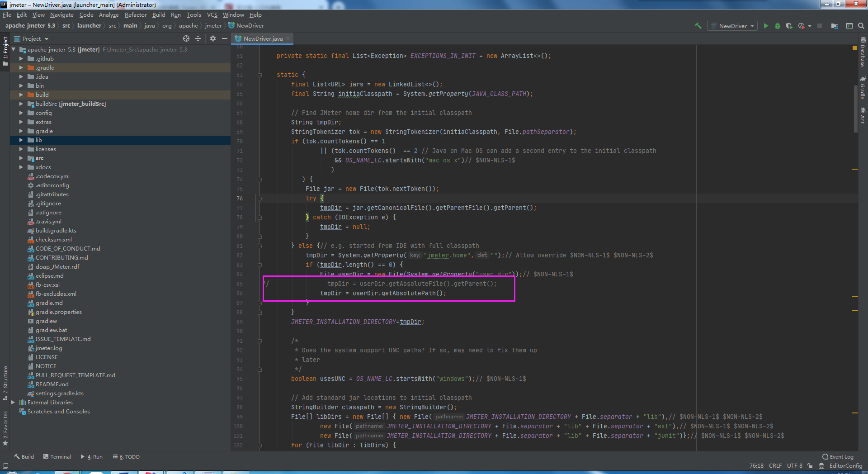Run NewDriver with the green play icon
Image resolution: width=868 pixels, height=474 pixels.
tap(766, 26)
